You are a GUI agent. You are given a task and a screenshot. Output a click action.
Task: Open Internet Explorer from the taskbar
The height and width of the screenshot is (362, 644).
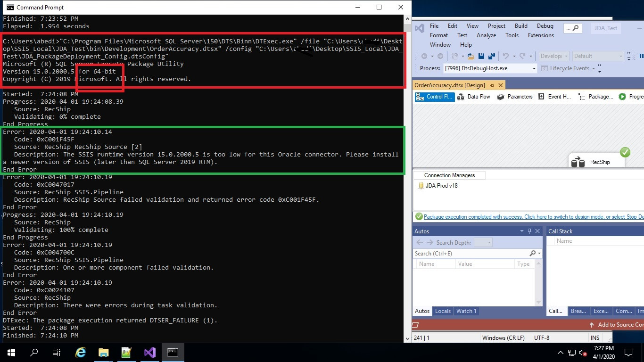pos(81,352)
